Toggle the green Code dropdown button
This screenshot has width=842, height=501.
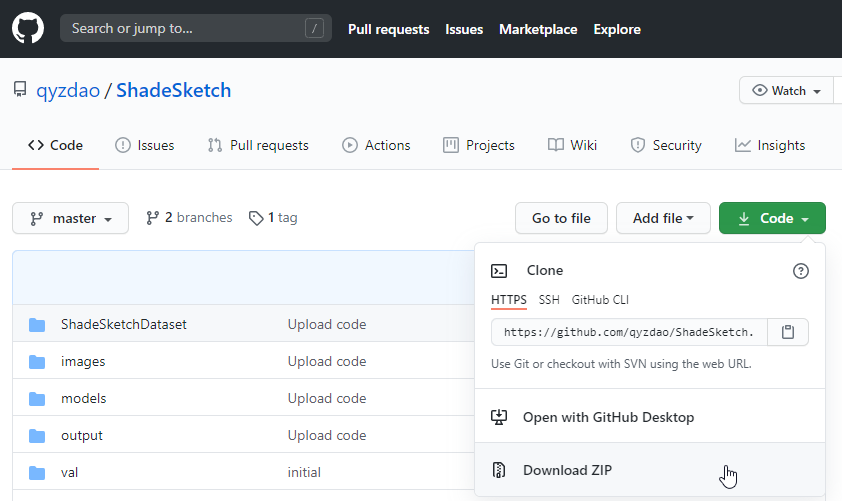[x=772, y=218]
